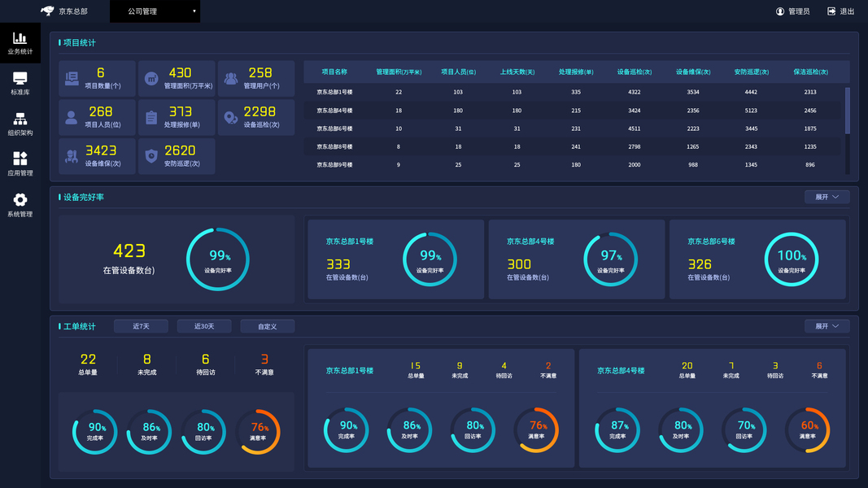Expand the 设备完好率 section with 展开
This screenshot has width=868, height=488.
pyautogui.click(x=827, y=197)
